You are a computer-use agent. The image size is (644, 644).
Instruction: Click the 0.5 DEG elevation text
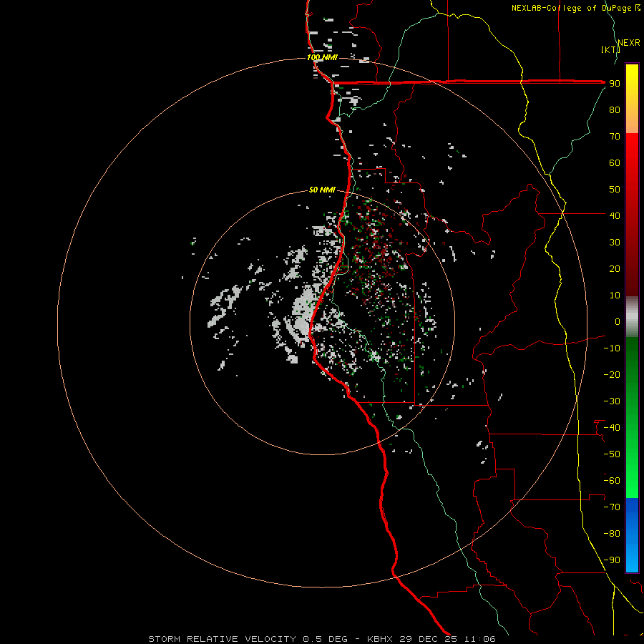coord(326,639)
